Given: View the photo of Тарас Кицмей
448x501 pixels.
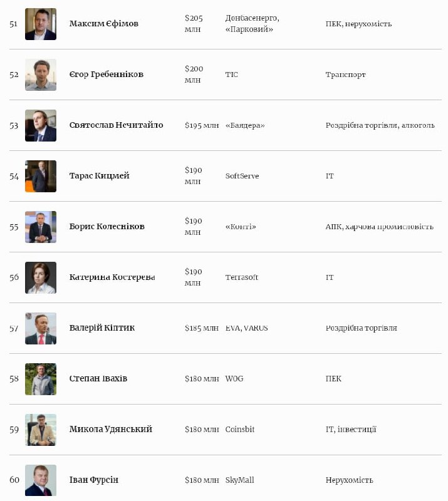Looking at the screenshot, I should point(41,176).
